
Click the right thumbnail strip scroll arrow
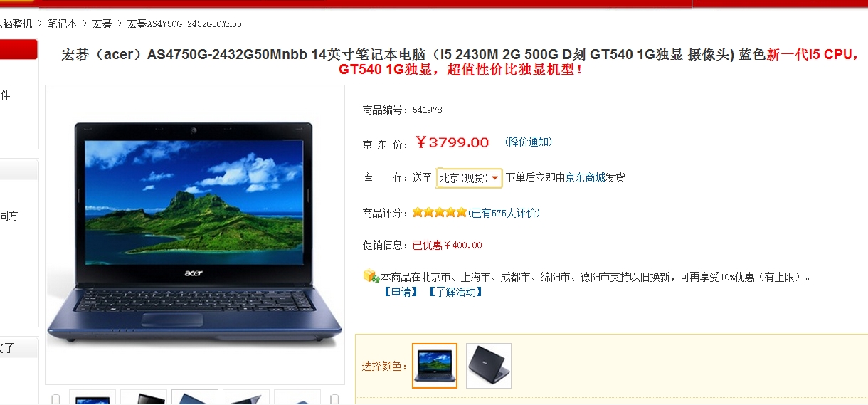point(334,399)
